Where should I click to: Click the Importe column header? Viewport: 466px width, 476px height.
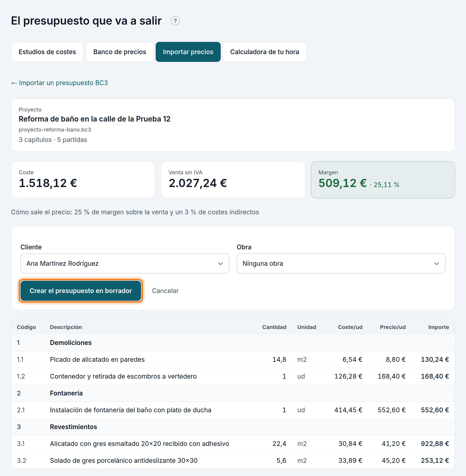coord(438,327)
